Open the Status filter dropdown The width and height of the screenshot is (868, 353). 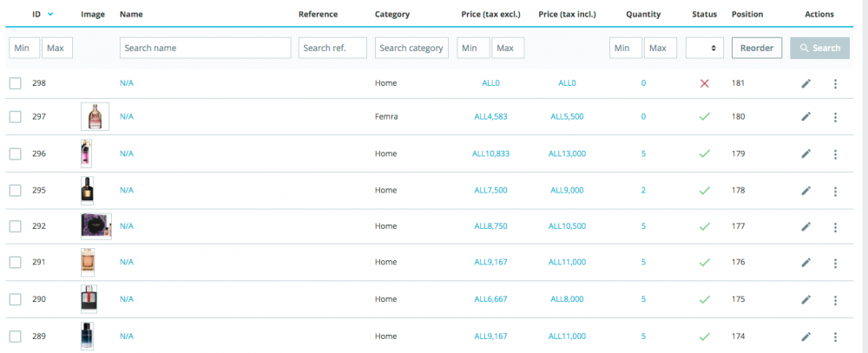[x=704, y=49]
